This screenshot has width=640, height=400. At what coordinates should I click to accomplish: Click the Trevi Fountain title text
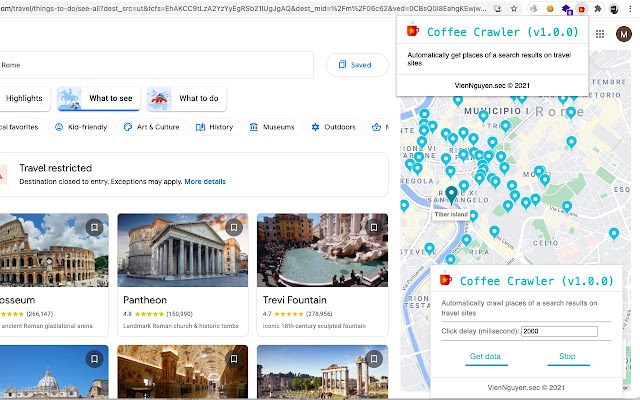click(x=295, y=300)
